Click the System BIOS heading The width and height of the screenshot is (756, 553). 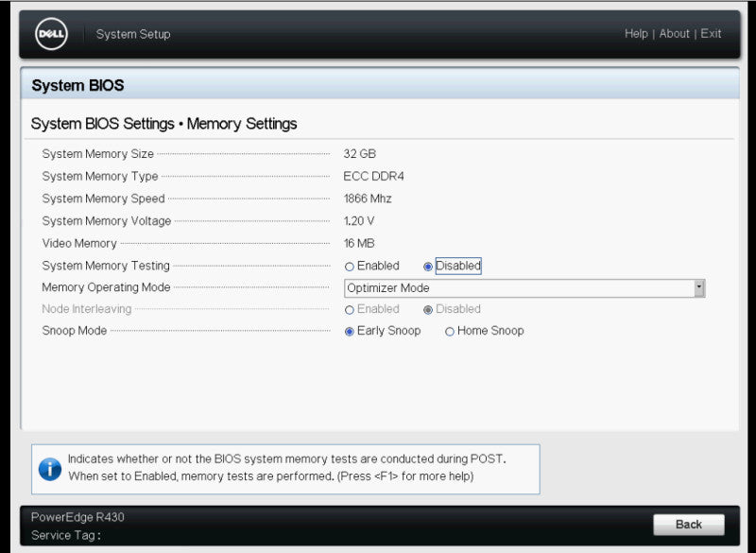(77, 85)
